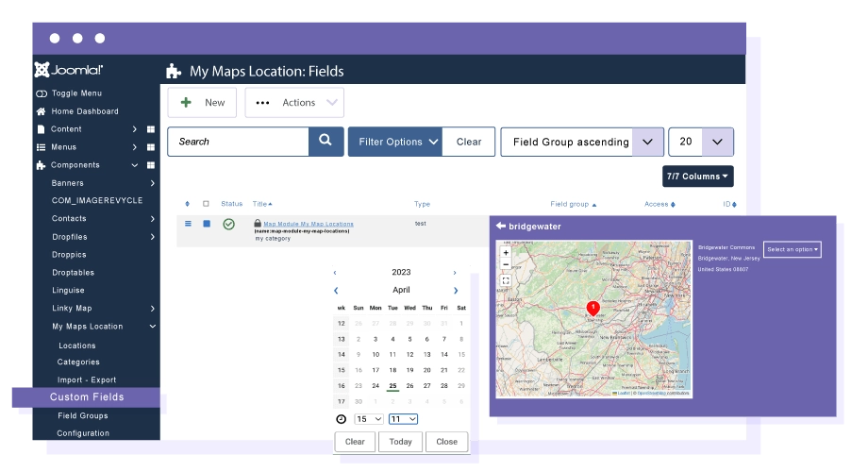Expand the Content menu arrow
868x472 pixels.
pyautogui.click(x=135, y=129)
